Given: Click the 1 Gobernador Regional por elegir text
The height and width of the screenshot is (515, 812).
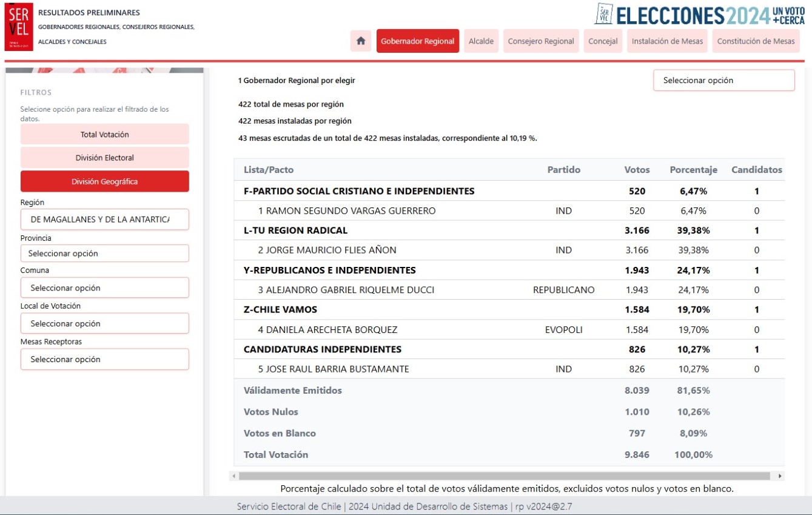Looking at the screenshot, I should (x=297, y=80).
